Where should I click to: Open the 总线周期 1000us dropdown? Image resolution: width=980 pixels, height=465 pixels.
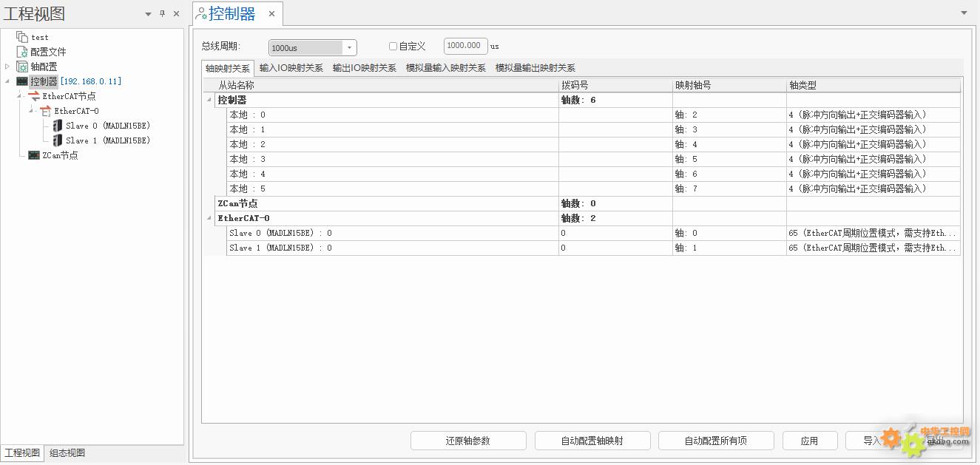point(349,48)
